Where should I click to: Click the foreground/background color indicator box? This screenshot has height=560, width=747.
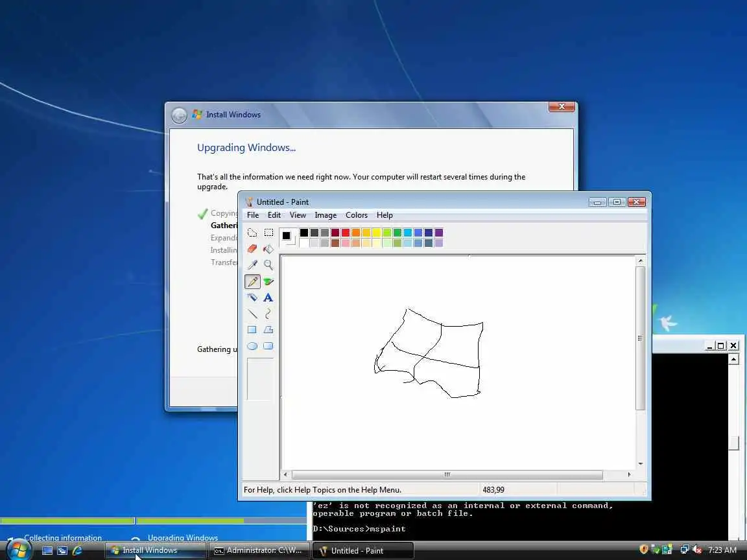pyautogui.click(x=289, y=238)
